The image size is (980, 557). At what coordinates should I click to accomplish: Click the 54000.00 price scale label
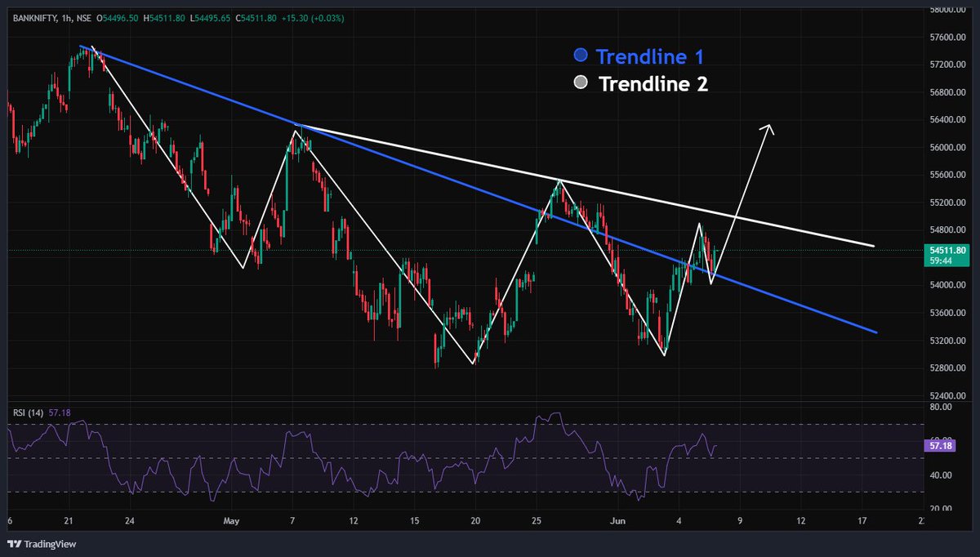947,285
